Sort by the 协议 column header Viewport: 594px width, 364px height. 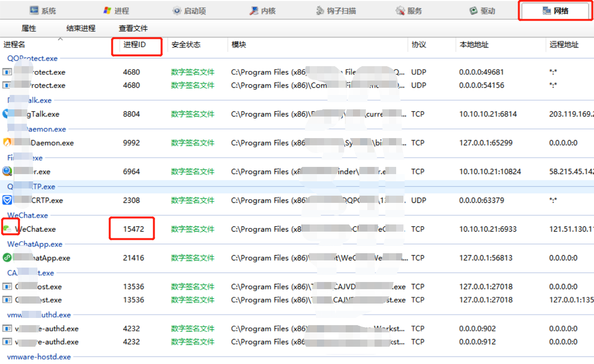coord(419,45)
